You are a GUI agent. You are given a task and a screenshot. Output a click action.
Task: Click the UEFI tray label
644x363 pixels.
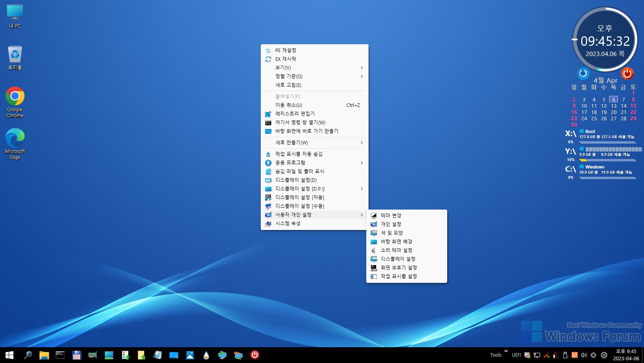(x=516, y=355)
